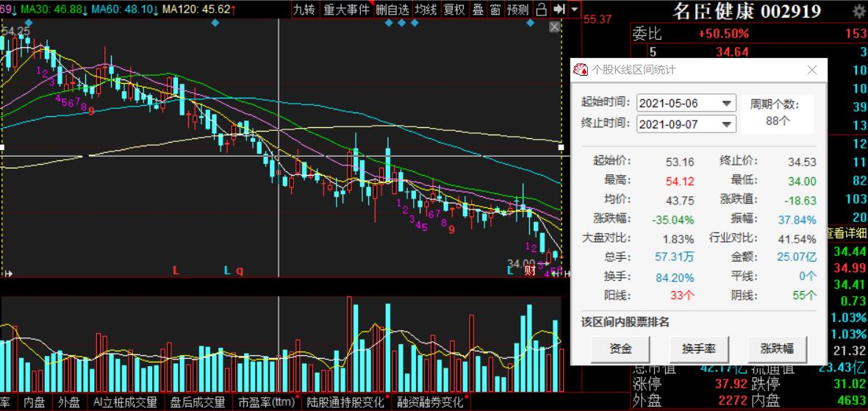Viewport: 868px width, 411px height.
Task: Click the 最高 value 54.12
Action: pyautogui.click(x=681, y=181)
